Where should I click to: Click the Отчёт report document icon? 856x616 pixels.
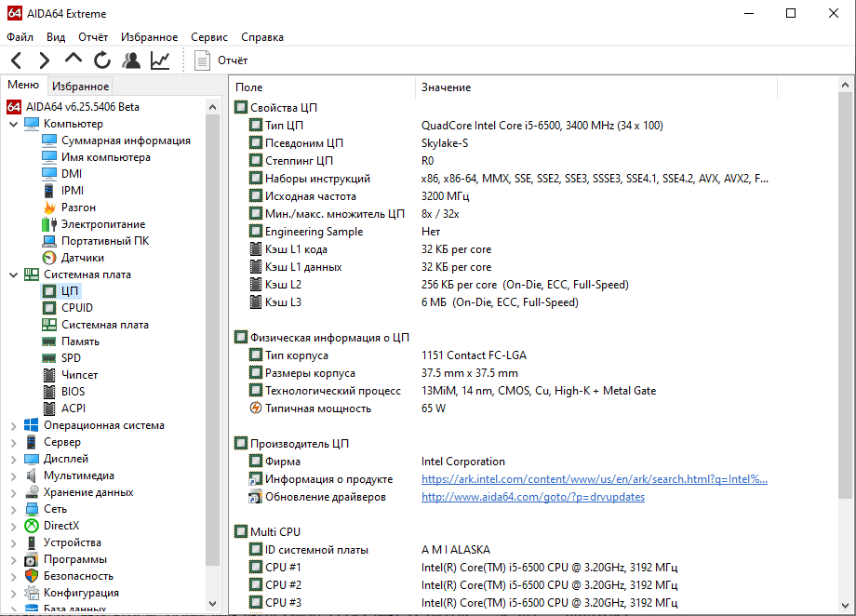[x=202, y=60]
